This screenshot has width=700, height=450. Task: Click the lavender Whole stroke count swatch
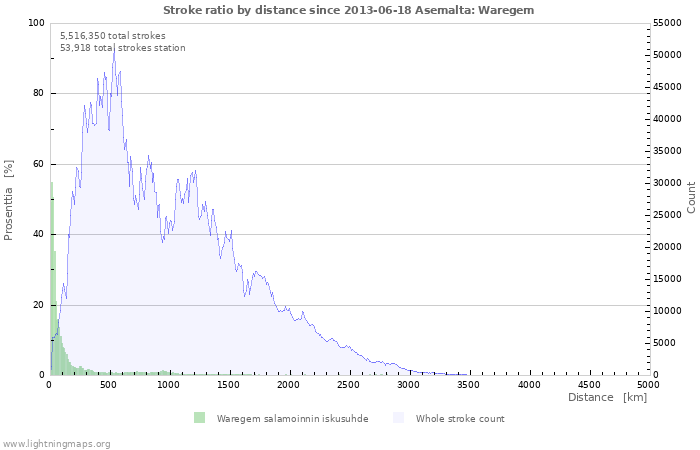click(x=398, y=418)
